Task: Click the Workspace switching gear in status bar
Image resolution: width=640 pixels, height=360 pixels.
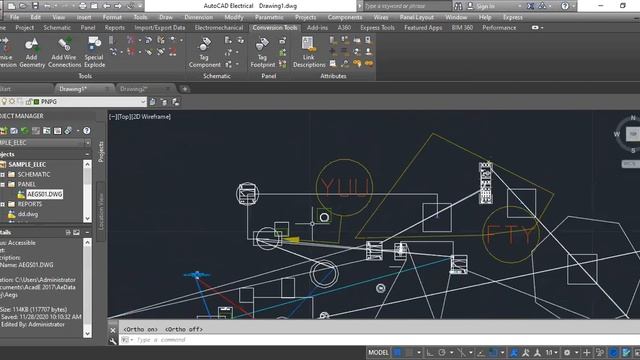Action: tap(567, 353)
